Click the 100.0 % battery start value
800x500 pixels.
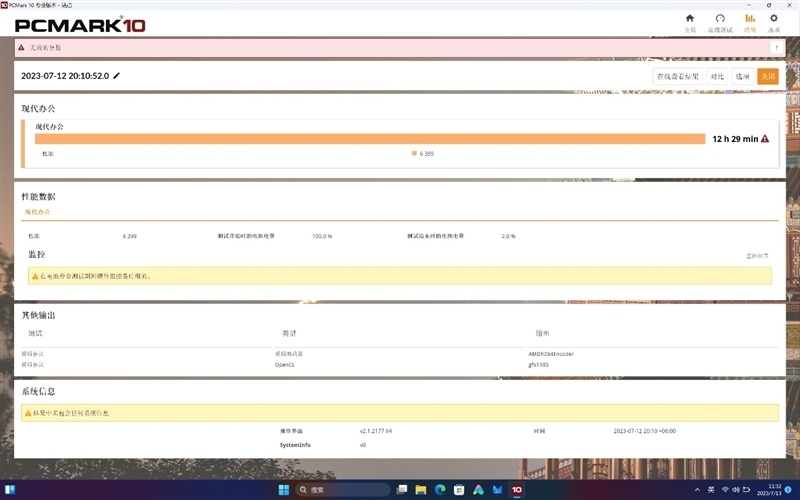click(x=322, y=236)
